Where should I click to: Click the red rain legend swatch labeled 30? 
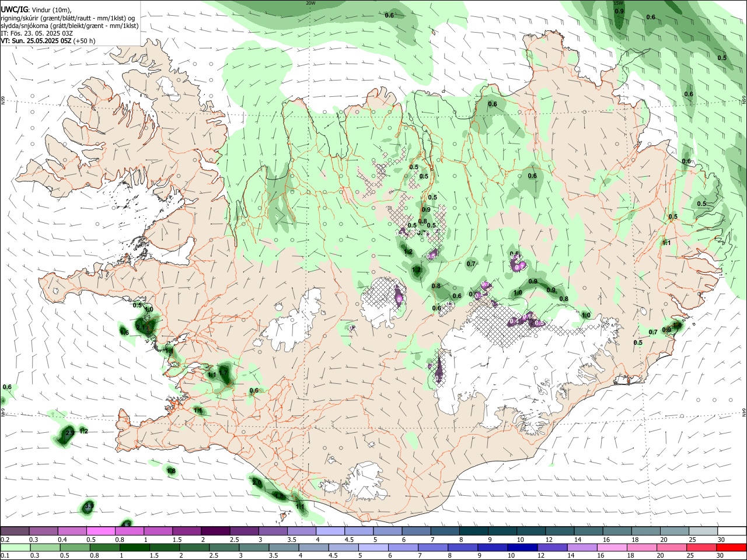click(732, 547)
